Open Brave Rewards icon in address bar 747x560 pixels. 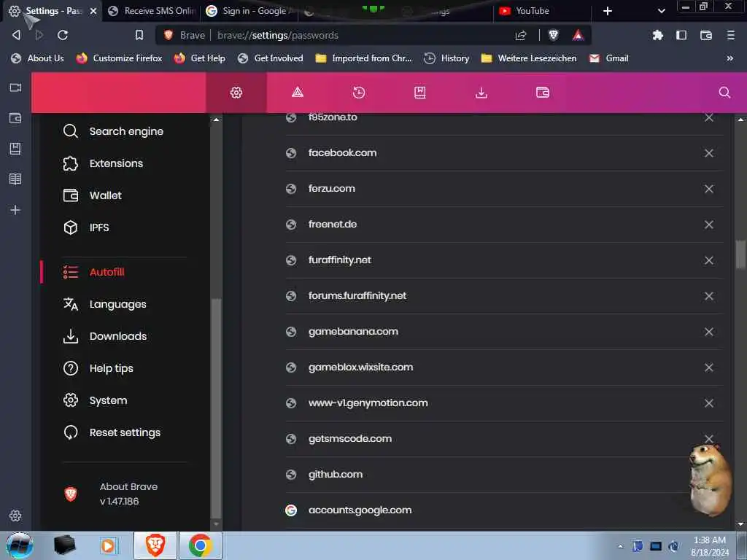tap(578, 35)
